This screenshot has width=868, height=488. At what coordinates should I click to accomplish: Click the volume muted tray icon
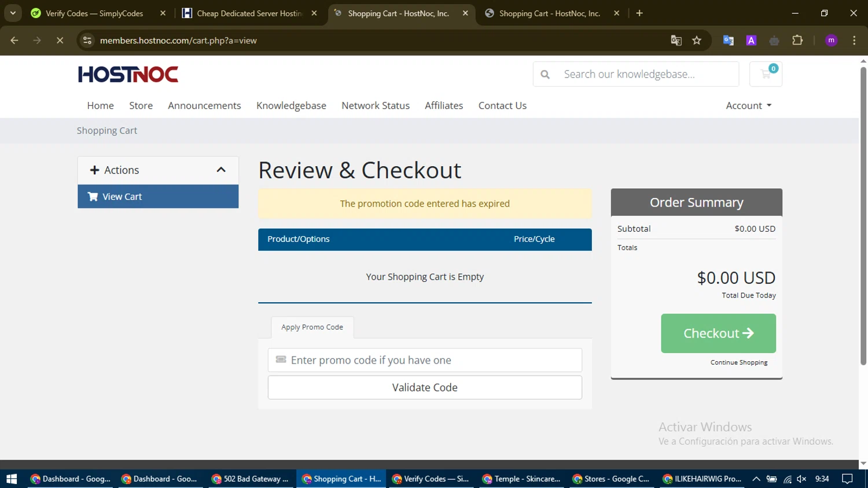[801, 479]
